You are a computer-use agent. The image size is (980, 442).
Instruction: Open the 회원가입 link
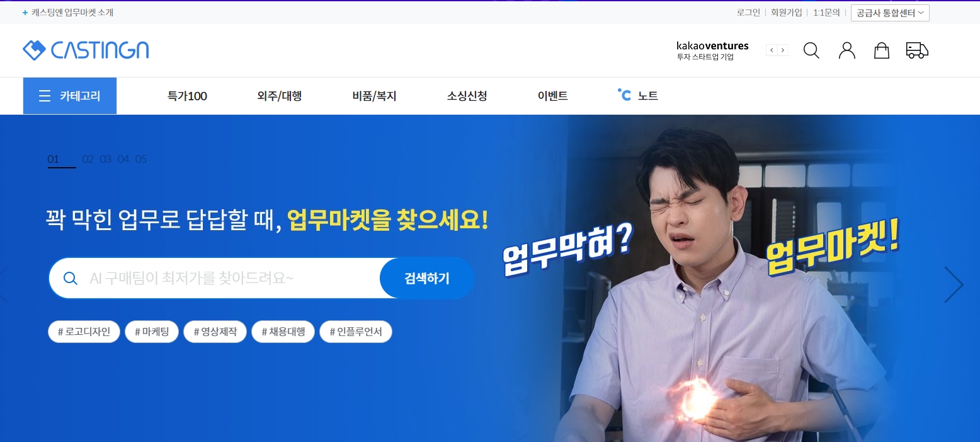pyautogui.click(x=787, y=13)
